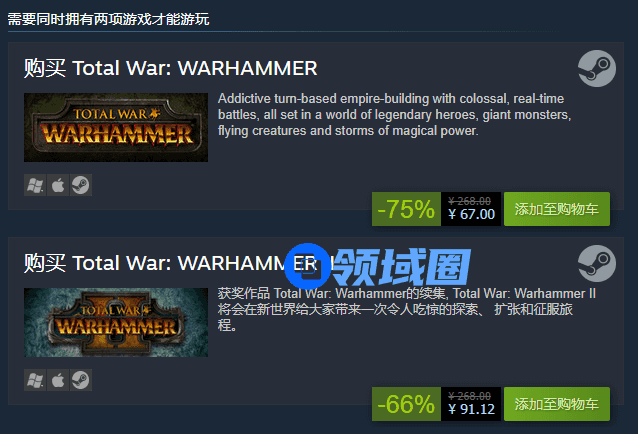Click the English description of Total War: WARHAMMER
The image size is (638, 434).
[394, 115]
